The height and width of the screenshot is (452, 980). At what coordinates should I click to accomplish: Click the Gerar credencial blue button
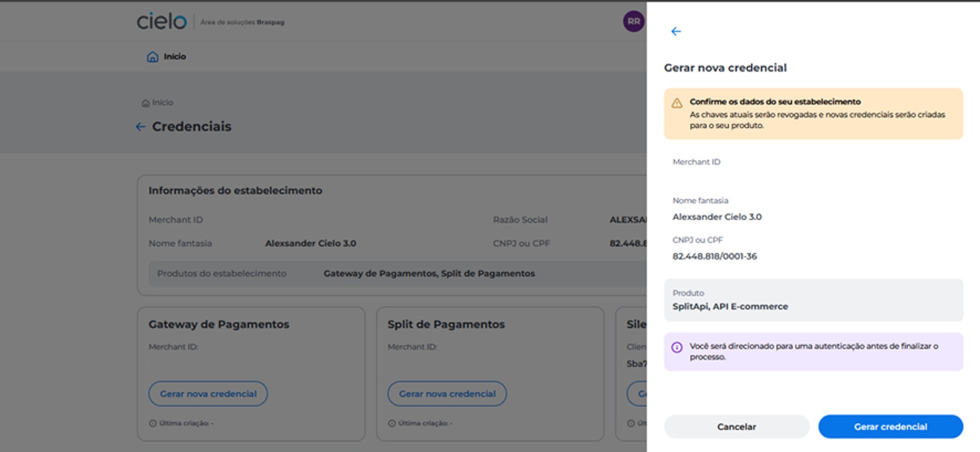pos(891,426)
